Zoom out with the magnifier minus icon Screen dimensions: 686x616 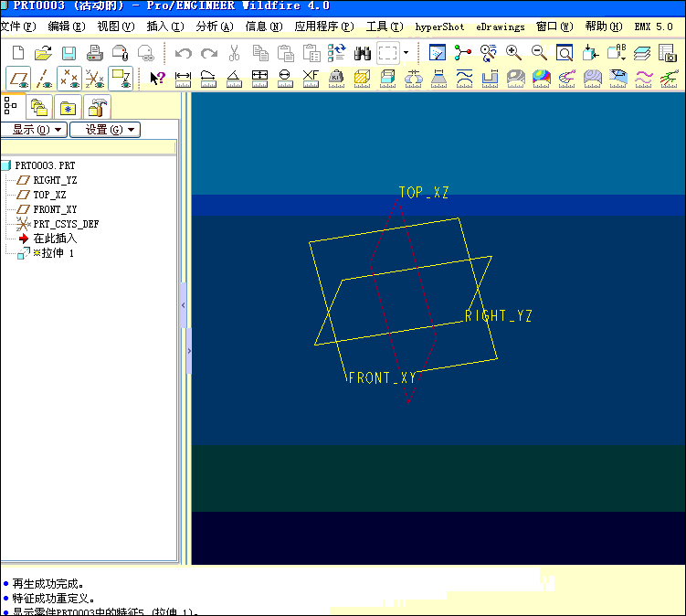point(539,53)
